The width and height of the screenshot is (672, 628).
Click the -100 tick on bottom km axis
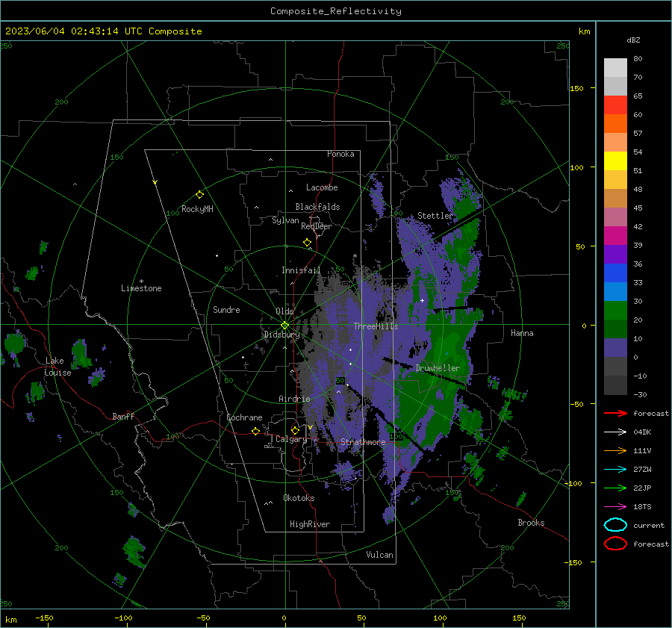pos(123,618)
